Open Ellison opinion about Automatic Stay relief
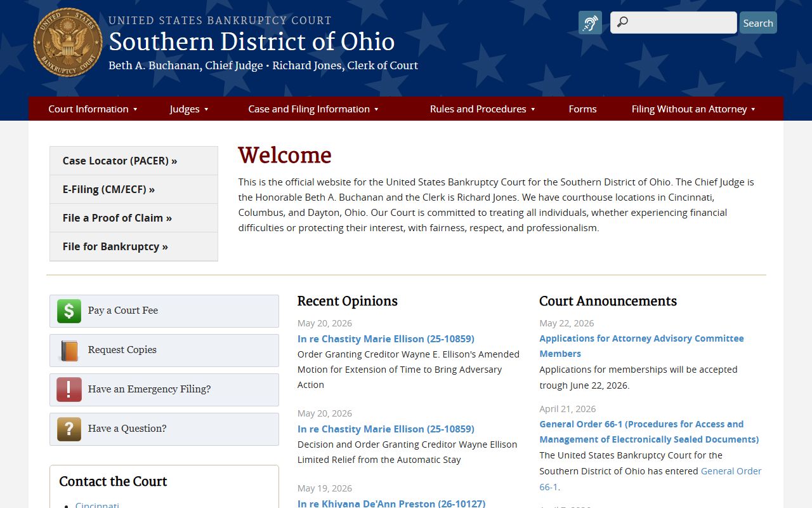812x508 pixels. tap(386, 429)
